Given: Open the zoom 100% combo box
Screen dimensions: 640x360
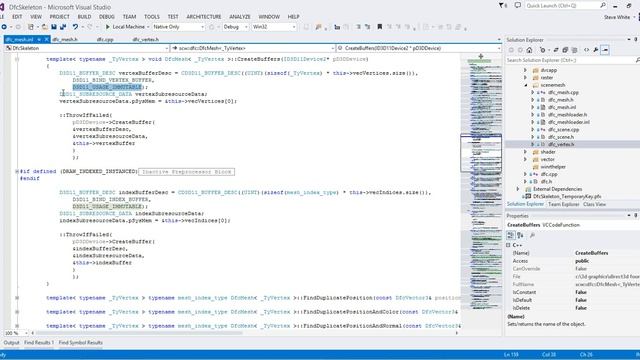Looking at the screenshot, I should pos(16,333).
